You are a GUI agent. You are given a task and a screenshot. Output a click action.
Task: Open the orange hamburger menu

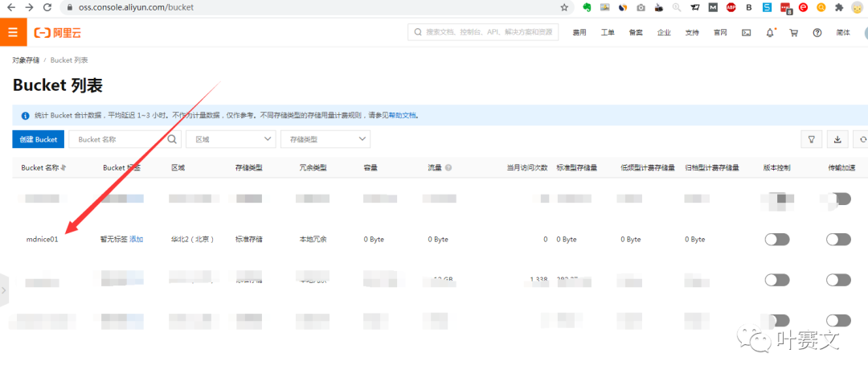[14, 32]
